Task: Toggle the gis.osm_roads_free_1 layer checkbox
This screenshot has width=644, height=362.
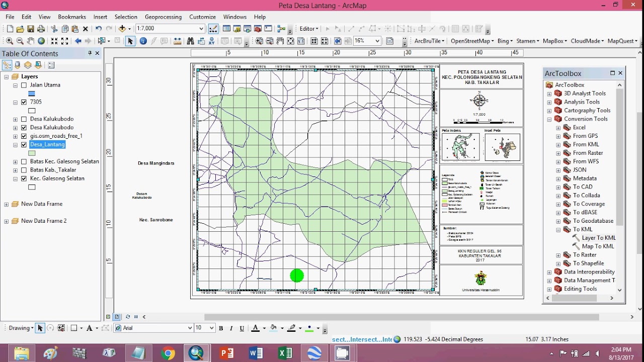Action: pos(24,136)
